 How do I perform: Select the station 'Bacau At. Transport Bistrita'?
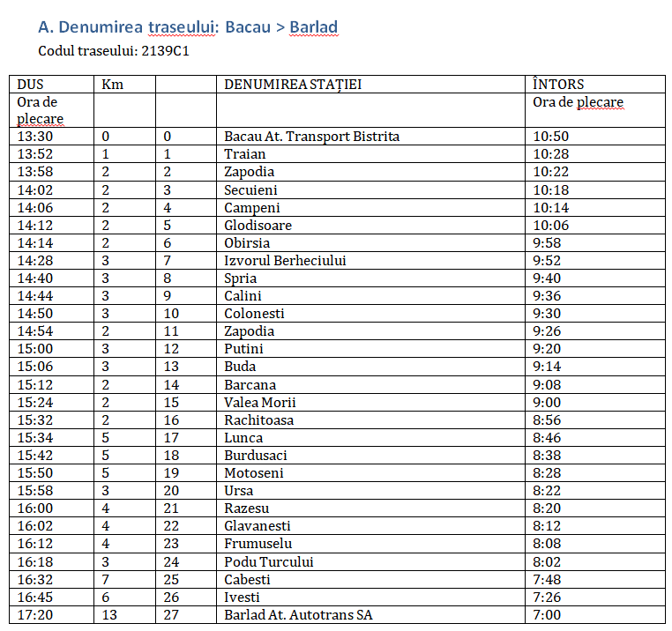coord(311,137)
